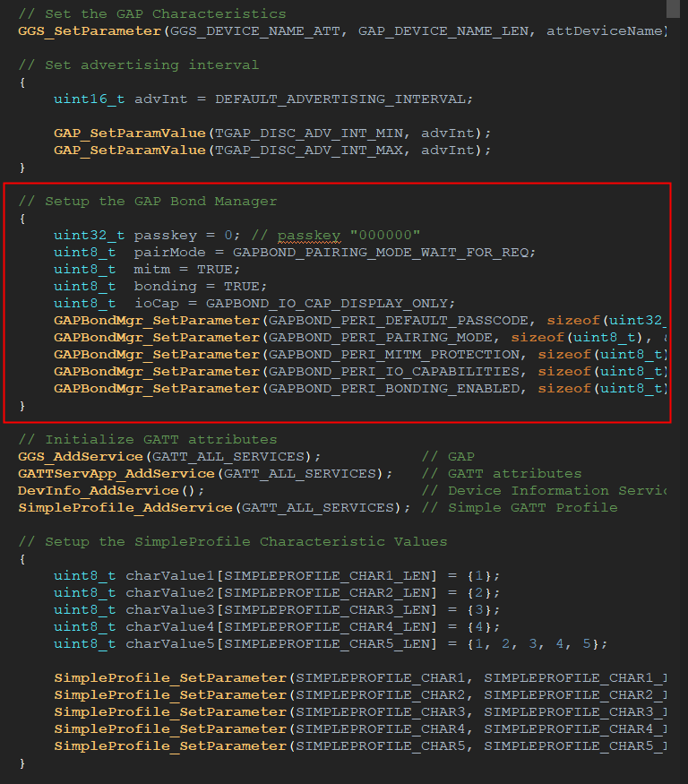This screenshot has height=784, width=688.
Task: Click the underlined passkey word in comment
Action: [x=309, y=236]
